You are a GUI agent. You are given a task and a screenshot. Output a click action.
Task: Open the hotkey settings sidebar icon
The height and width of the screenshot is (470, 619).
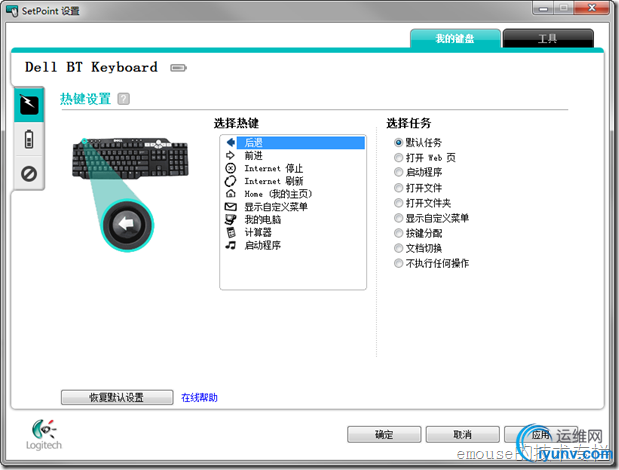(29, 105)
